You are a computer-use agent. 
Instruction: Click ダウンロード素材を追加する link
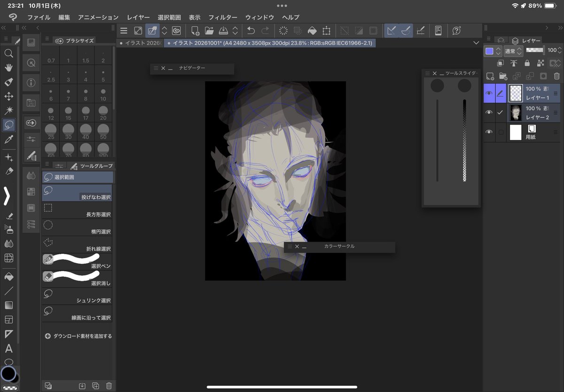click(x=78, y=336)
